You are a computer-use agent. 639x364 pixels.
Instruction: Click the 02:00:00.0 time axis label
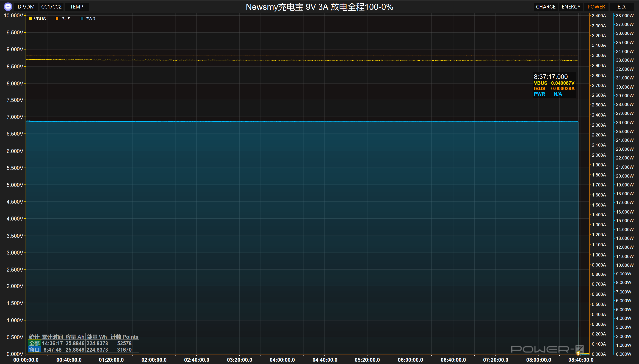pyautogui.click(x=154, y=360)
